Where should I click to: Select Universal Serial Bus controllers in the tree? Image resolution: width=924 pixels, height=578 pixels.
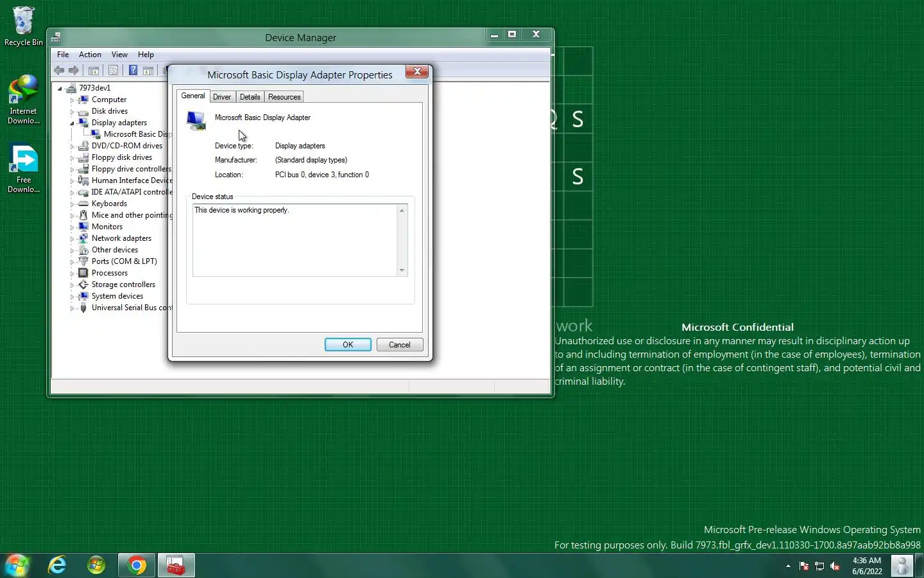(x=125, y=308)
